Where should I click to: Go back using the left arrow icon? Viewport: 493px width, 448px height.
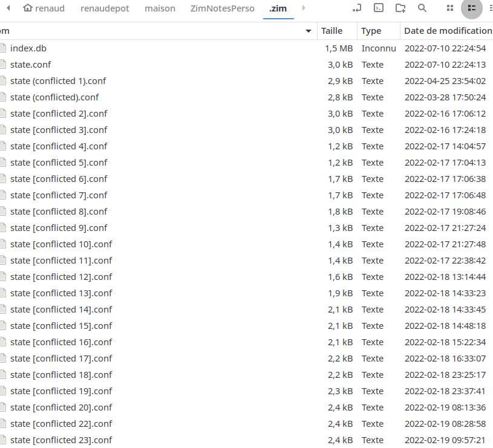pyautogui.click(x=7, y=8)
